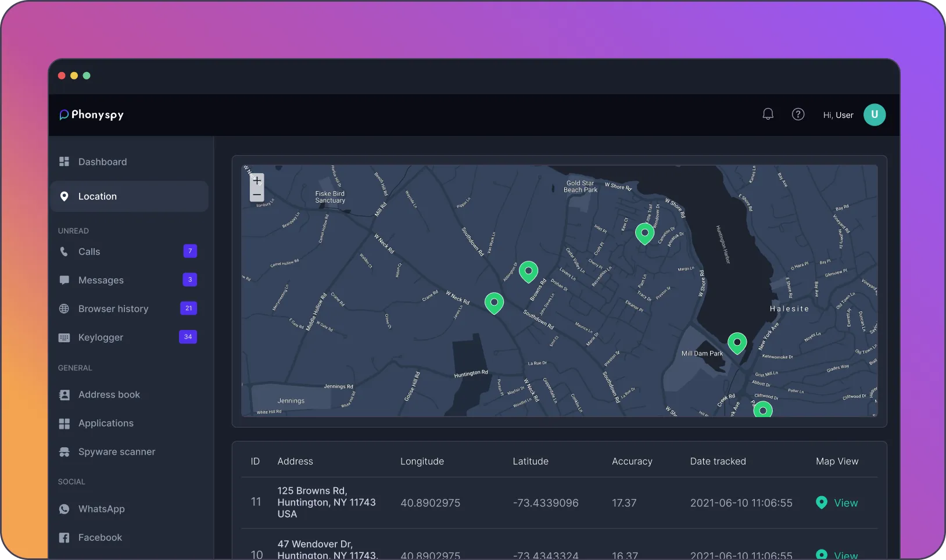
Task: Click the Applications grid icon
Action: pos(64,423)
